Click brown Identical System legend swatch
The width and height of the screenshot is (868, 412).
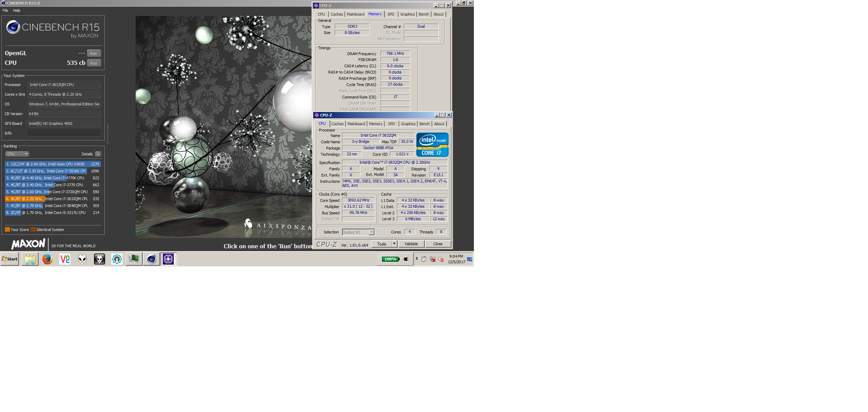coord(33,230)
